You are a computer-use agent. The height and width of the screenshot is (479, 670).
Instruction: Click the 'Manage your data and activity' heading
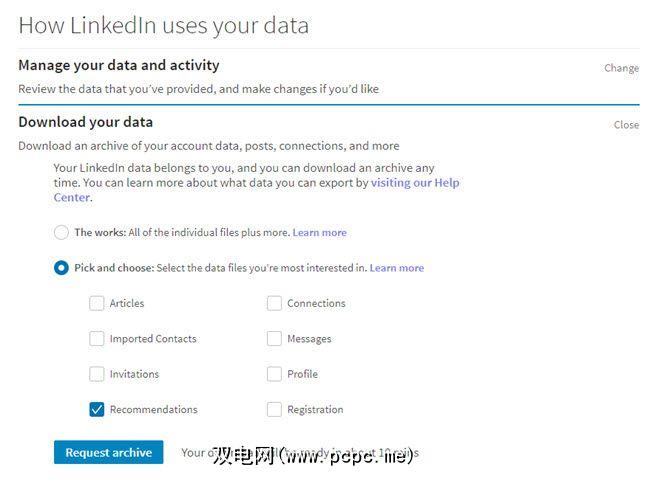[119, 66]
